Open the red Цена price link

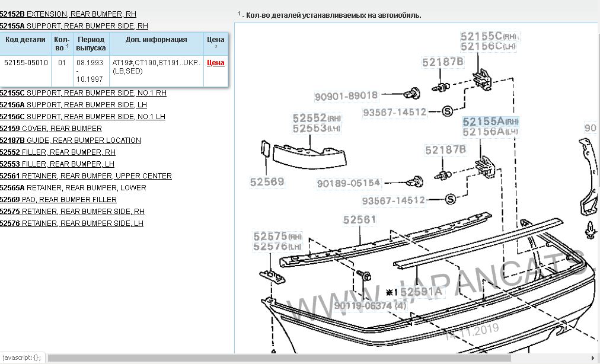click(215, 62)
